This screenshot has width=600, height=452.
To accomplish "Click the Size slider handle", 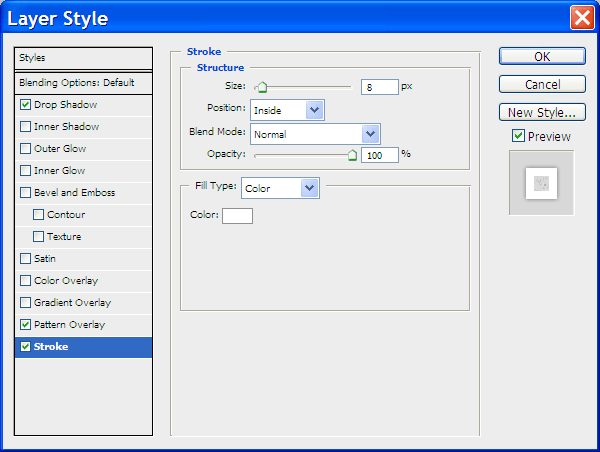I will pyautogui.click(x=262, y=87).
